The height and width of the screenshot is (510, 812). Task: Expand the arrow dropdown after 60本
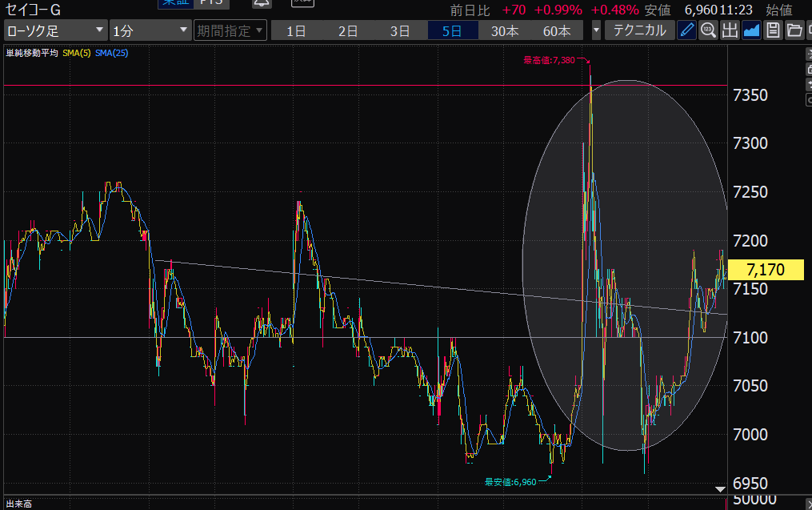tap(596, 31)
